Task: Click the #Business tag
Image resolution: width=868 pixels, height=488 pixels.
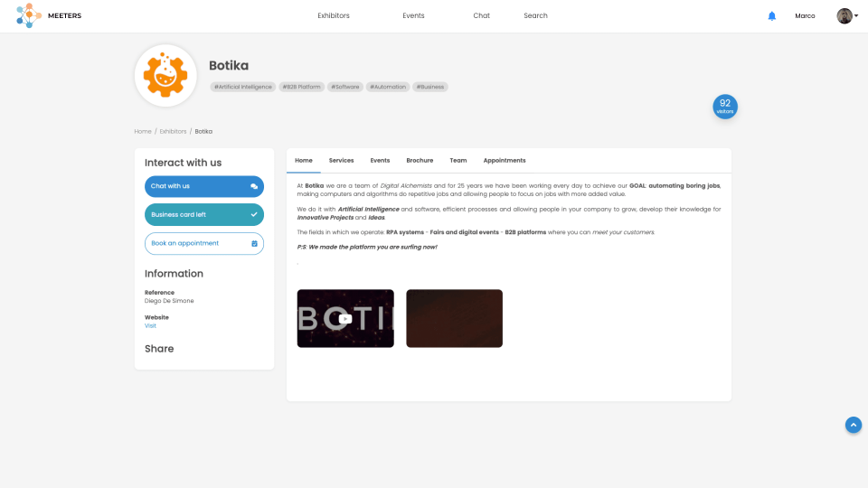Action: 430,87
